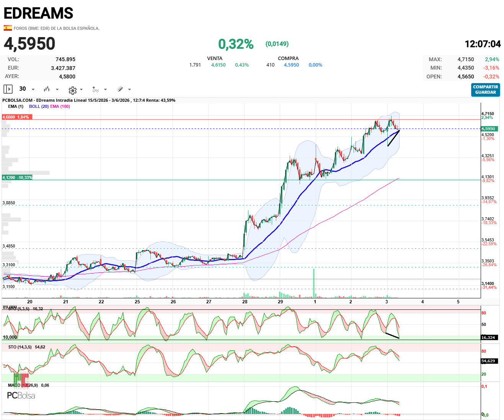Click the MAX value 4,7150

point(466,59)
